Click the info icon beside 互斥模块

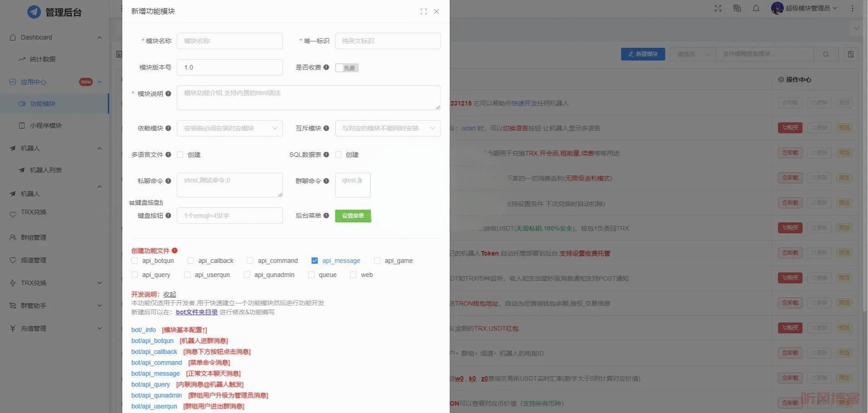pyautogui.click(x=326, y=128)
